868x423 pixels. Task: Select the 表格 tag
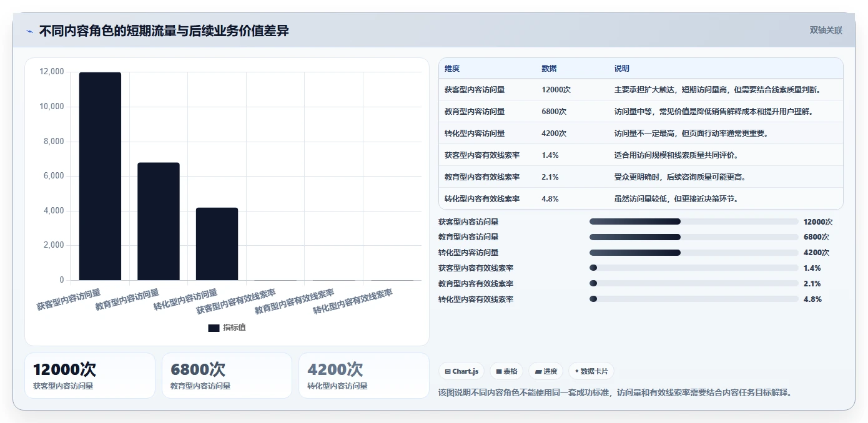506,371
